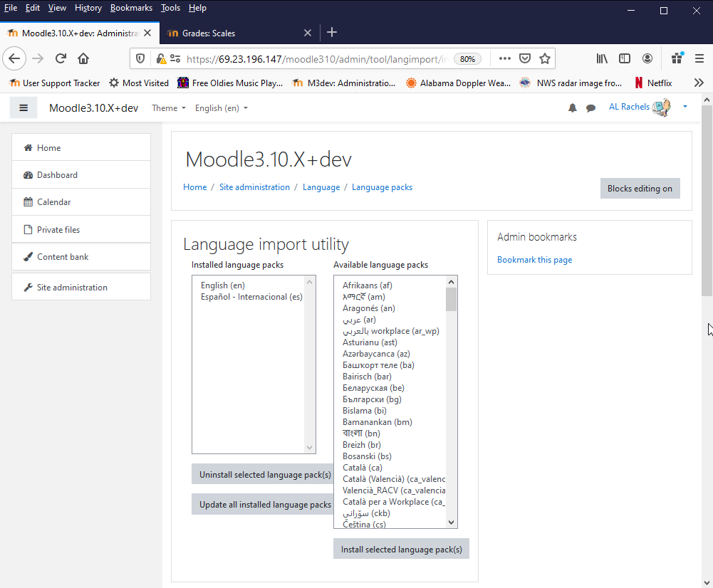Expand the user menu caret
The image size is (713, 588).
685,107
